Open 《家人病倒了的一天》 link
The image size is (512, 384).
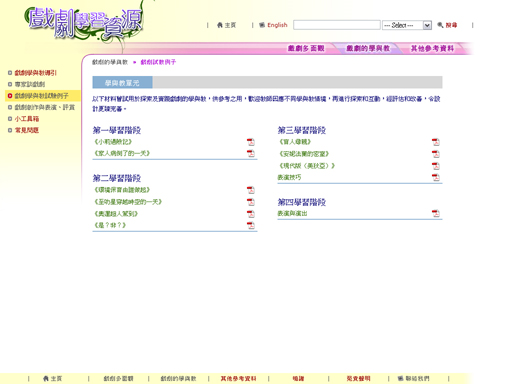[122, 153]
